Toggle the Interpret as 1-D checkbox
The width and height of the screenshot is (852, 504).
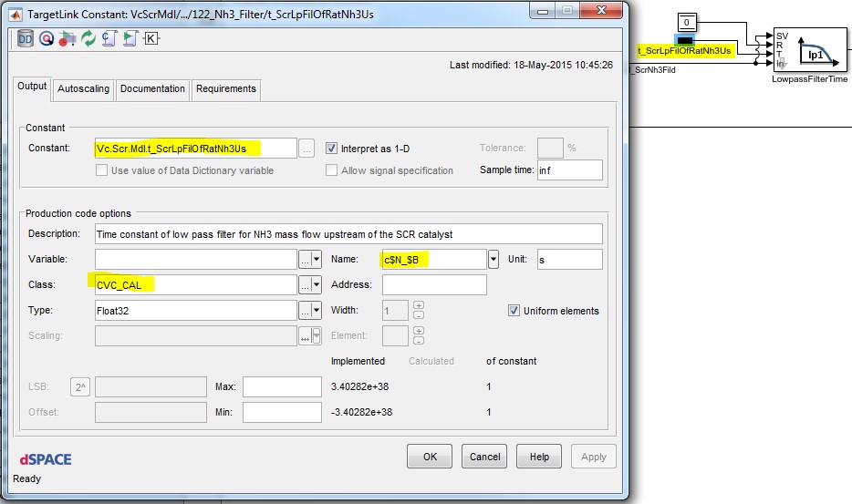[332, 148]
